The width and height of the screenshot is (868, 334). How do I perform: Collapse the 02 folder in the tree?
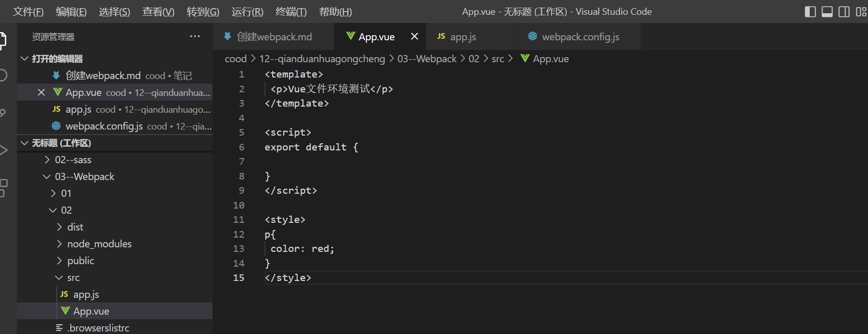[53, 210]
